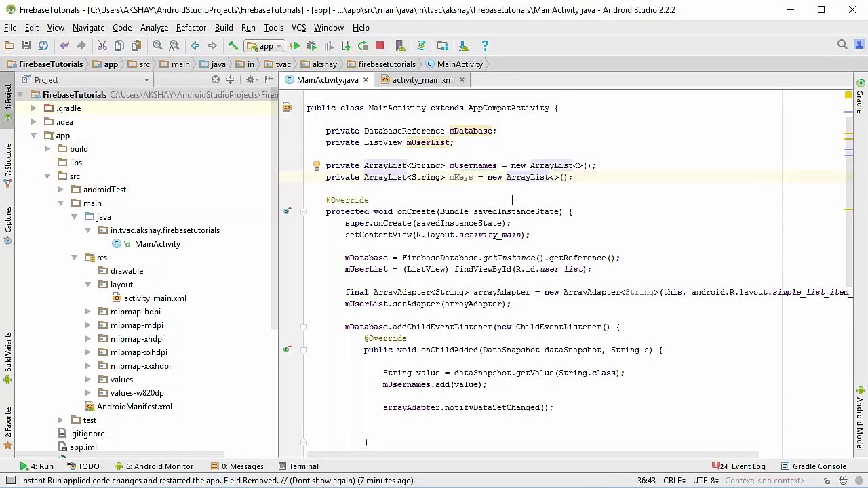868x488 pixels.
Task: Click the yellow intention lightbulb icon
Action: 316,165
